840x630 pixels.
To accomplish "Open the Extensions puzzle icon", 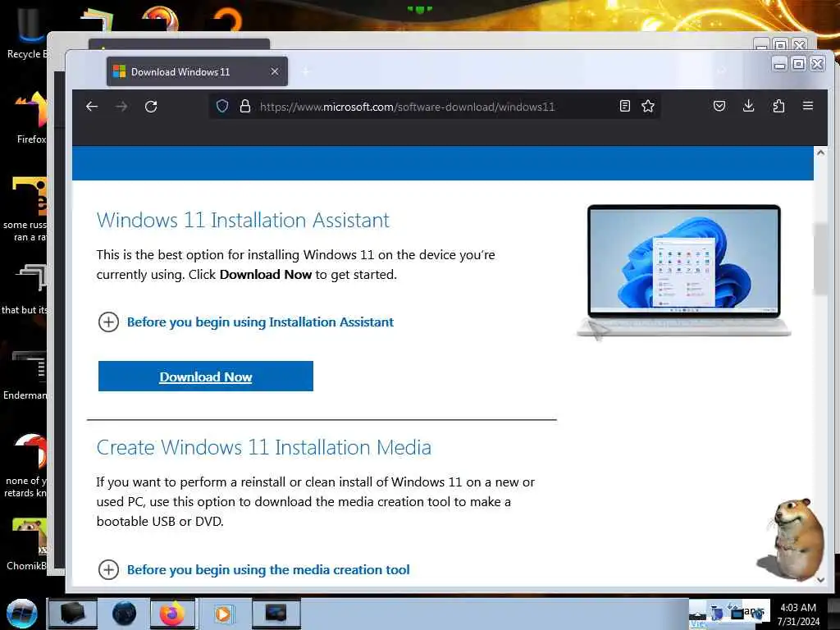I will [x=778, y=106].
